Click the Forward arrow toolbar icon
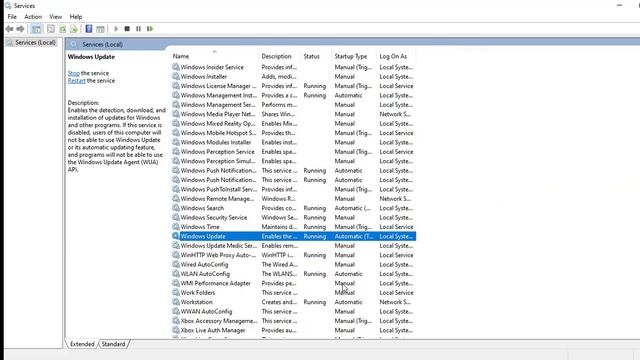640x360 pixels. [x=20, y=29]
